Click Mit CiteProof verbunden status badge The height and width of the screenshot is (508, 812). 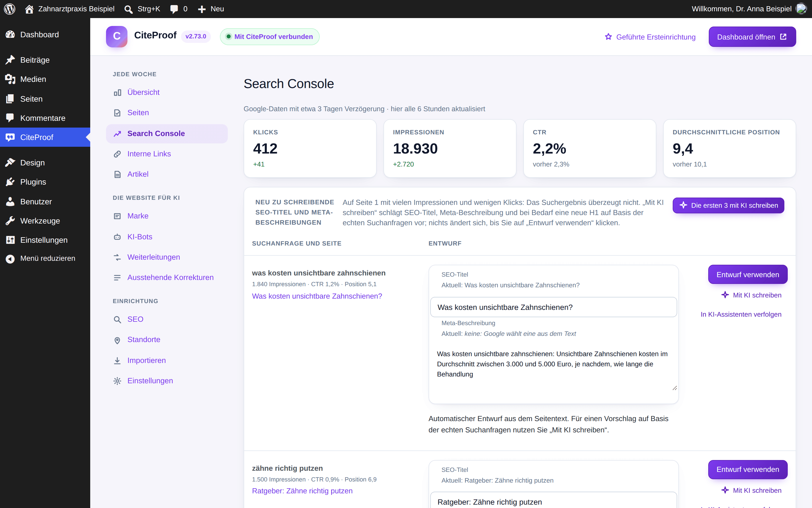270,37
